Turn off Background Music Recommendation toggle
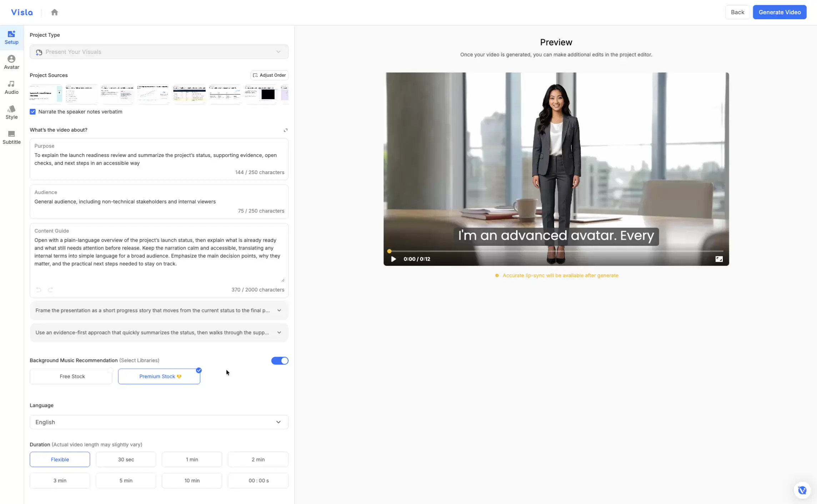Screen dimensions: 817x504 coord(280,361)
